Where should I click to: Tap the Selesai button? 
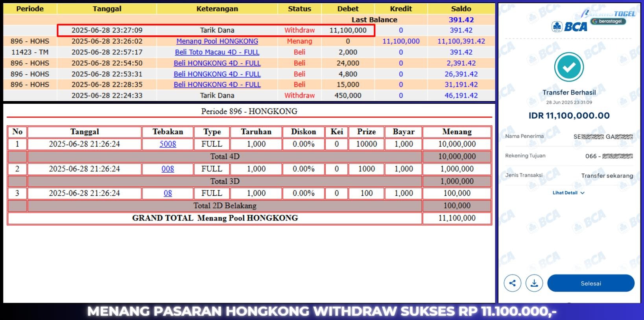(591, 283)
